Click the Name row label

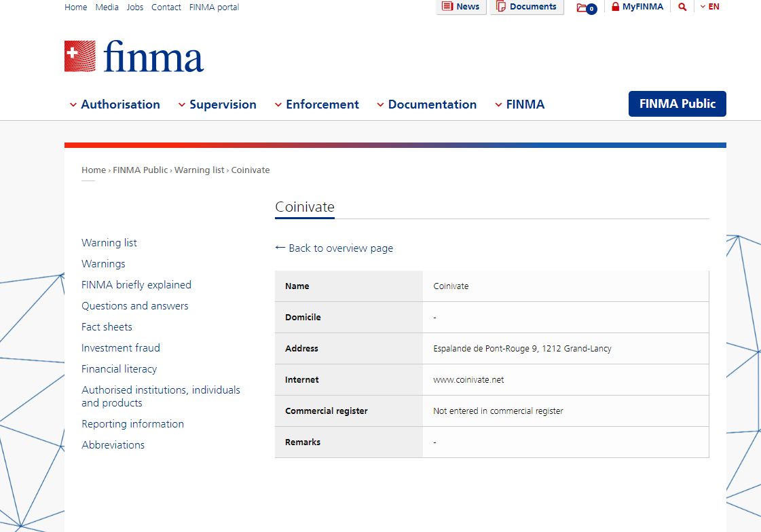point(297,286)
